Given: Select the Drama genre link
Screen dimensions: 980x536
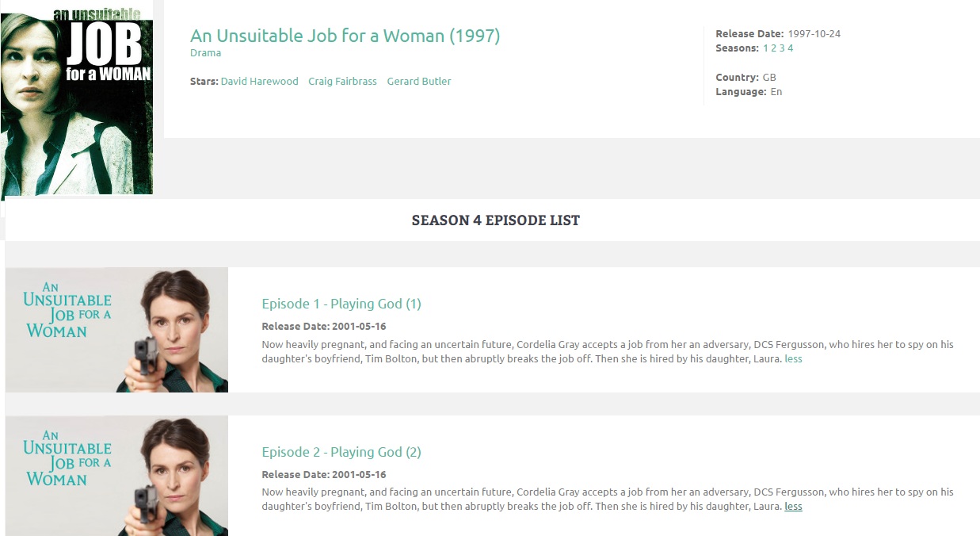Looking at the screenshot, I should click(x=205, y=53).
